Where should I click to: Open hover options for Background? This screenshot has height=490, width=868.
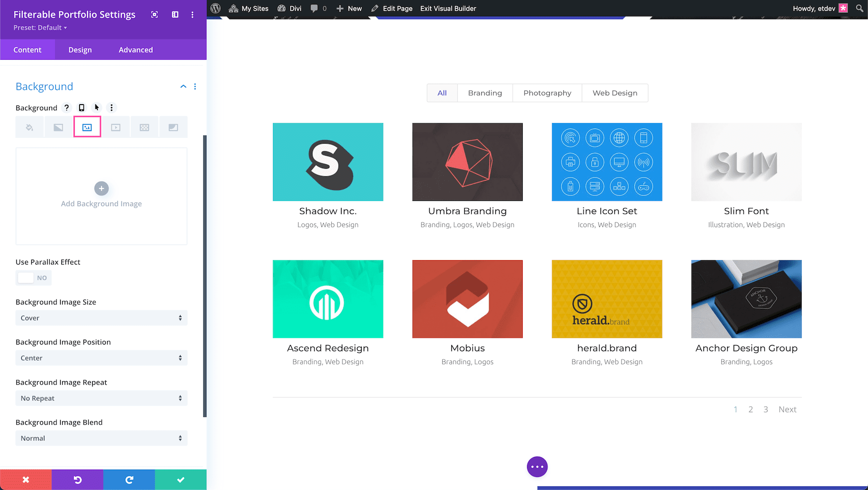click(x=96, y=107)
